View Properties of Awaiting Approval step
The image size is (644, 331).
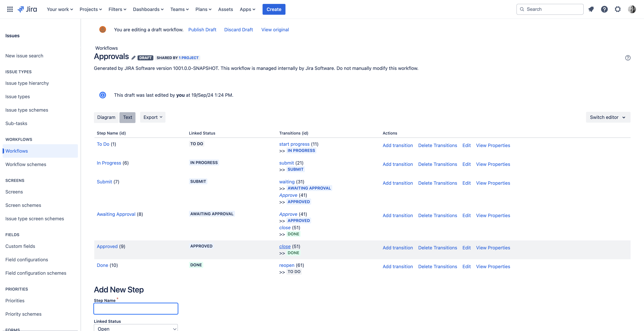tap(493, 215)
